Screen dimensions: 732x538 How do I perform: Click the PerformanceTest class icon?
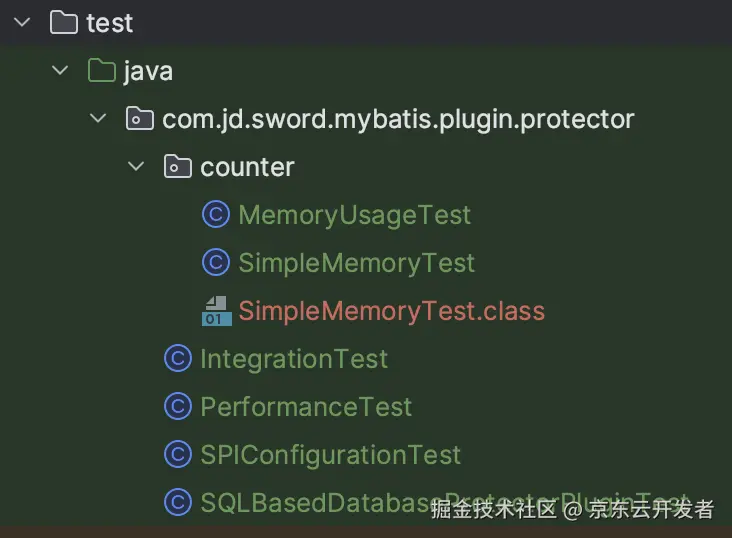click(x=178, y=407)
